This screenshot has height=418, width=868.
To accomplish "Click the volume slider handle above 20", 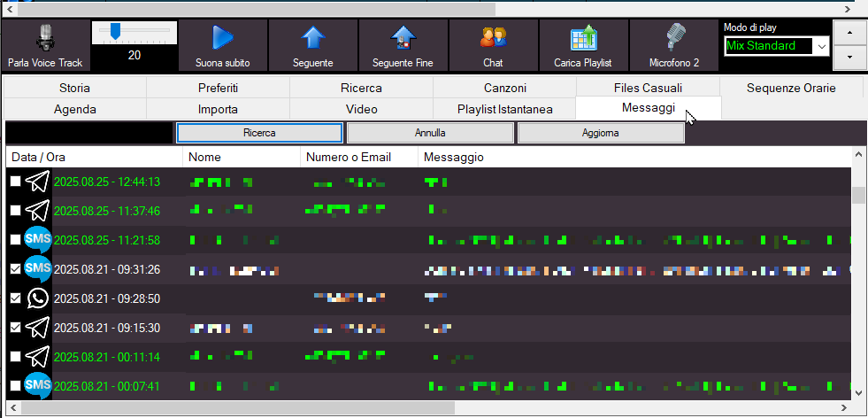I will 115,31.
